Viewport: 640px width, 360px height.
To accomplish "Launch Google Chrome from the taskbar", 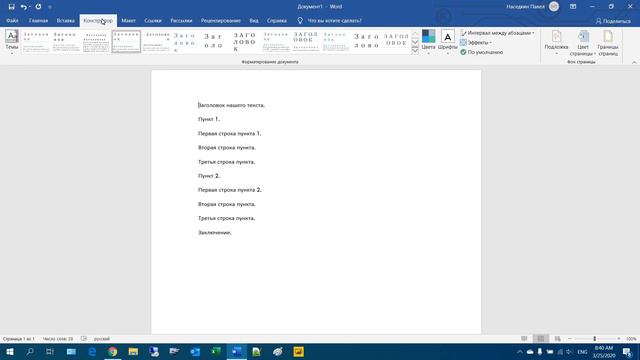I will pos(112,352).
